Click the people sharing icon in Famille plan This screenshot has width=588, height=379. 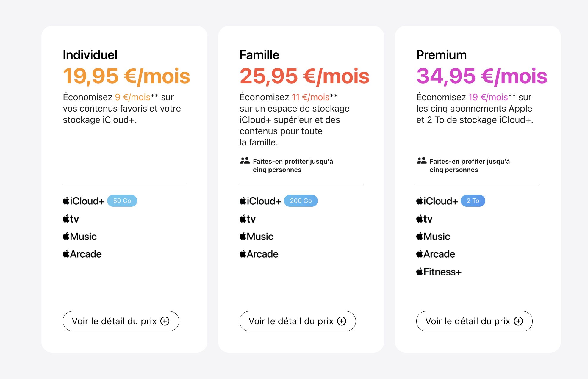[245, 161]
